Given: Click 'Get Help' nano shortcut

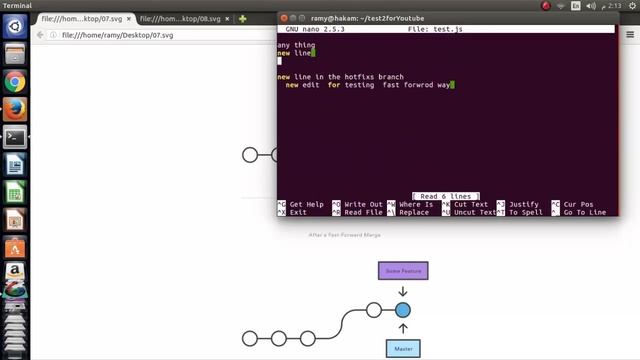Looking at the screenshot, I should point(307,204).
